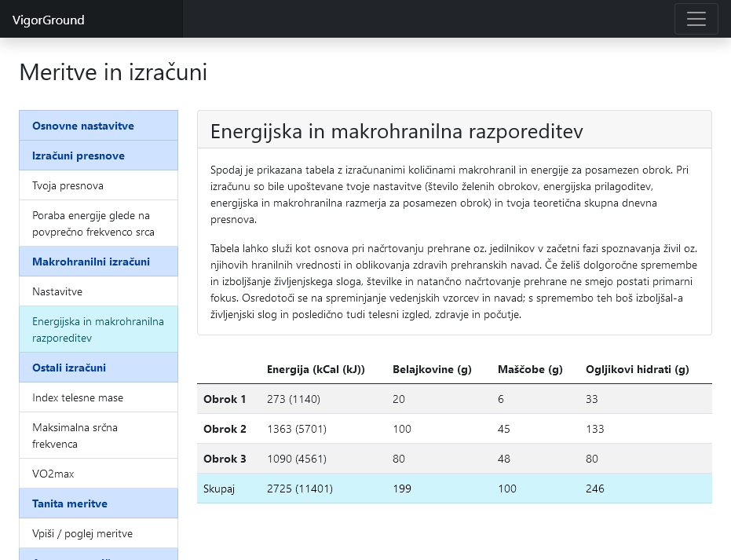
Task: Go to Tvoja presnova page
Action: click(68, 185)
